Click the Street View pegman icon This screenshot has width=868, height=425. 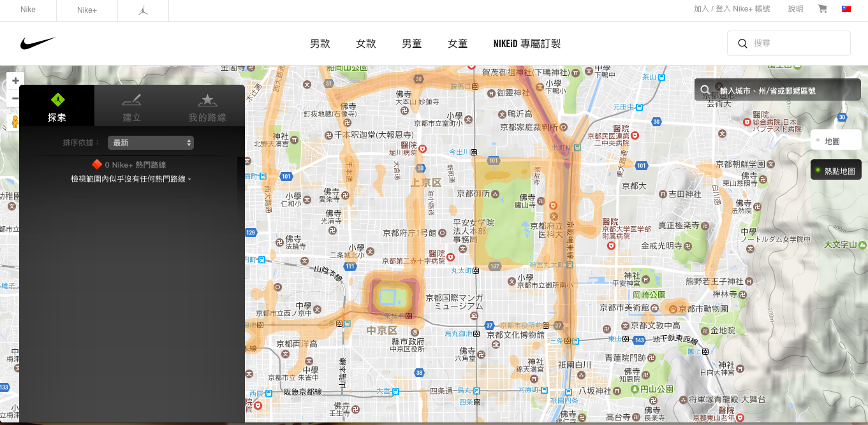[15, 121]
